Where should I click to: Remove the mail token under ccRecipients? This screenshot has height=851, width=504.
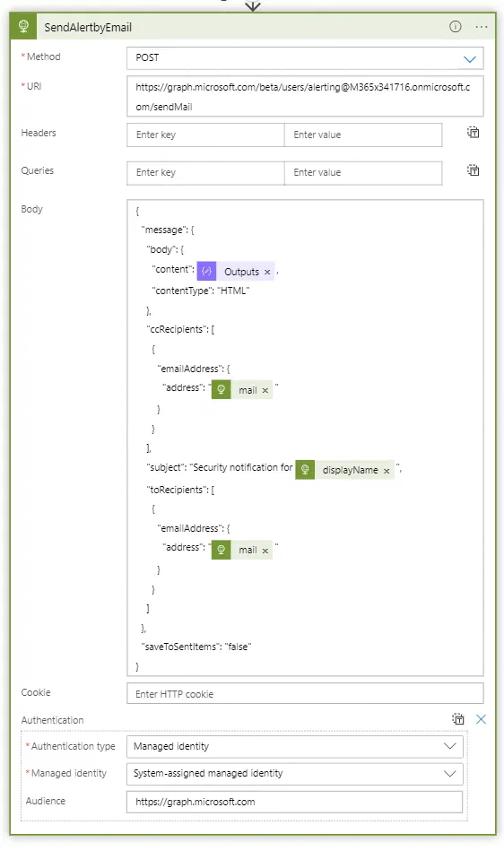pyautogui.click(x=265, y=390)
